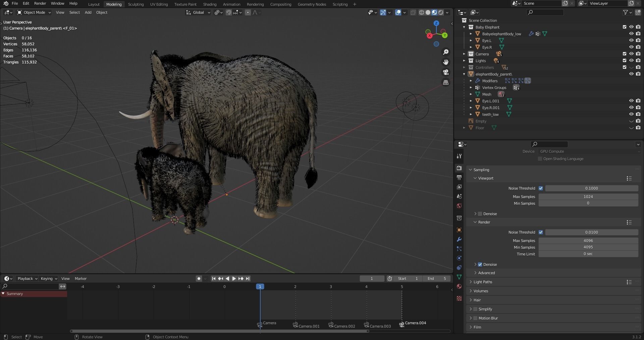Viewport: 644px width, 340px height.
Task: Switch to the Sculpting workspace tab
Action: (136, 4)
